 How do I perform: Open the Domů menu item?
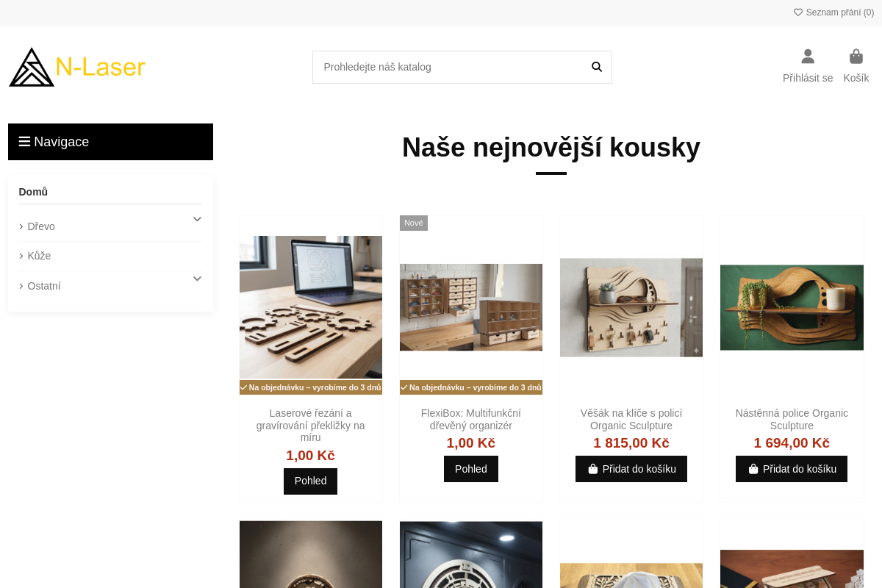coord(33,192)
